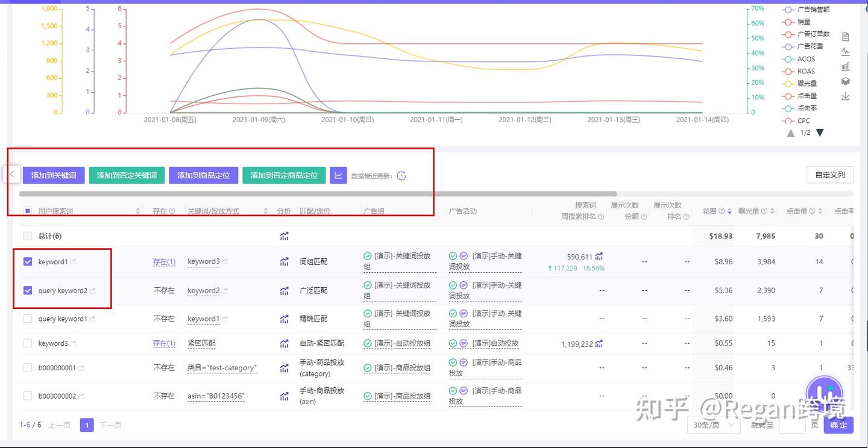Switch chart to line type icon
This screenshot has width=868, height=448.
846,52
